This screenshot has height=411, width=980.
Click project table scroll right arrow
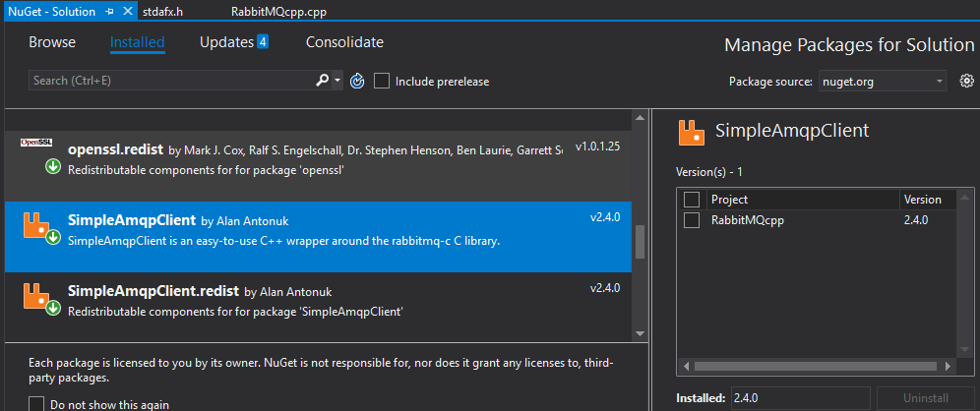(949, 366)
